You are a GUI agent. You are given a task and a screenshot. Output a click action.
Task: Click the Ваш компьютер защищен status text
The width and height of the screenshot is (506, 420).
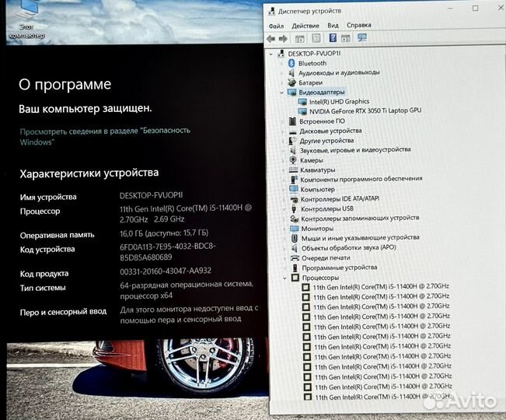pos(85,109)
